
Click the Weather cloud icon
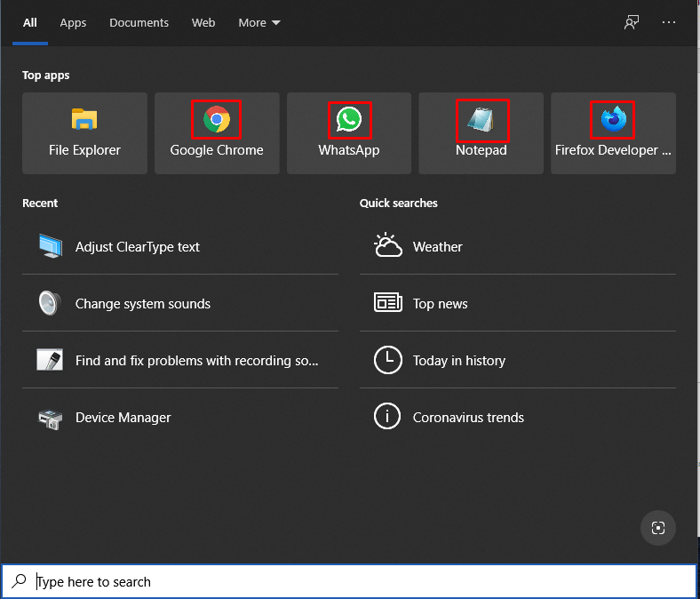point(387,245)
